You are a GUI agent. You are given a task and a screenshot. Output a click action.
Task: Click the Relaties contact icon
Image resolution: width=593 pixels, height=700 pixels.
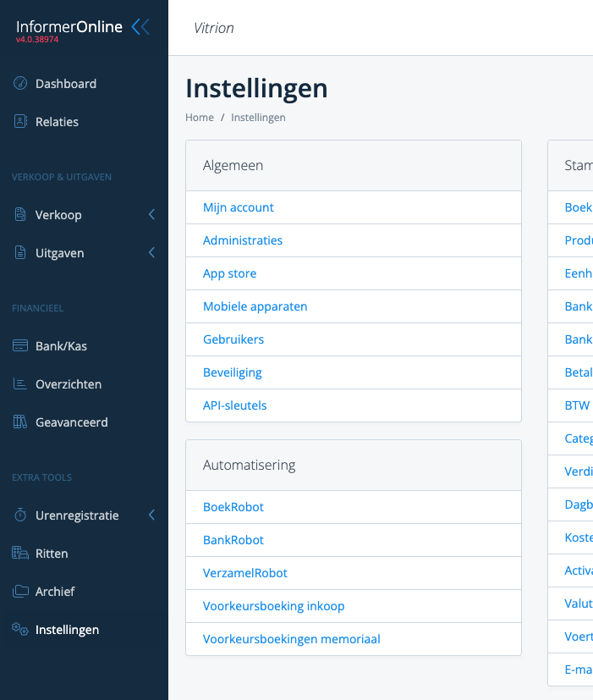point(20,122)
